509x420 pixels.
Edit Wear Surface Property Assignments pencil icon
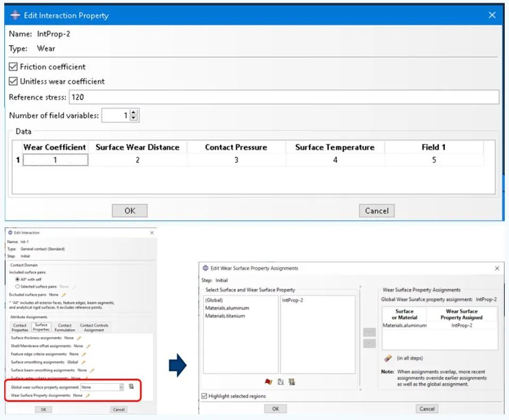coord(87,396)
